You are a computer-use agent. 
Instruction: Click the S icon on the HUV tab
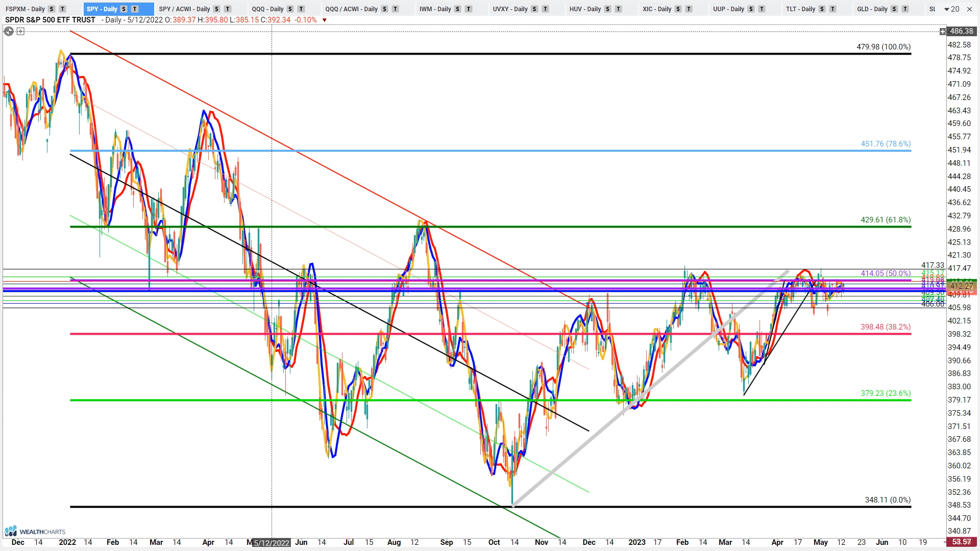pos(607,9)
